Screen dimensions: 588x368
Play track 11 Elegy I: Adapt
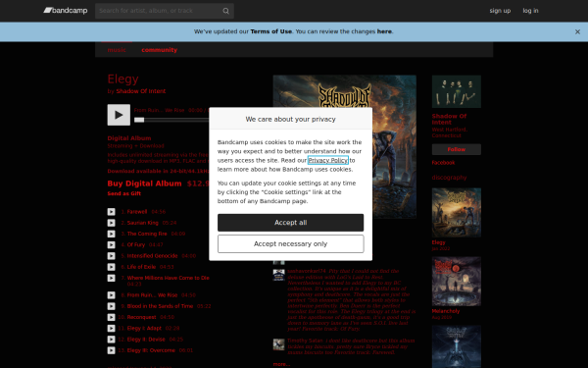pos(112,328)
